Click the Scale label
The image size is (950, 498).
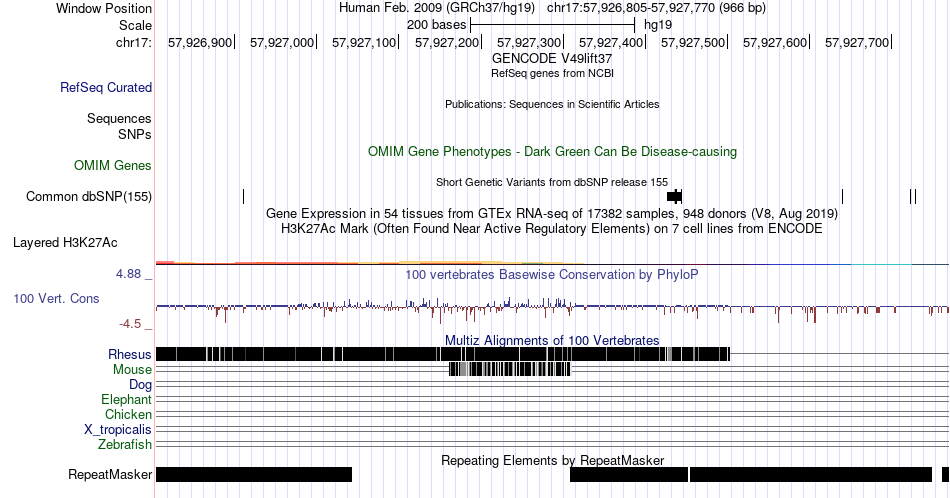click(x=135, y=25)
